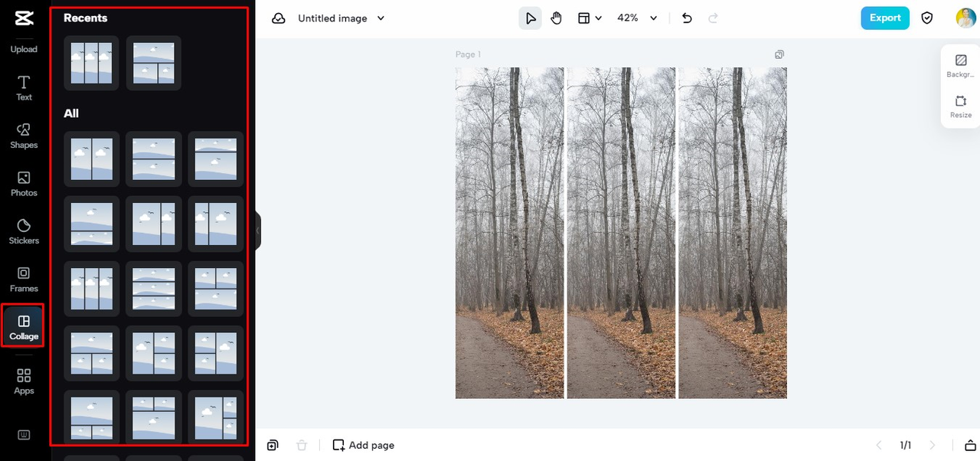This screenshot has height=461, width=980.
Task: Open the 42% zoom dropdown
Action: [x=637, y=18]
